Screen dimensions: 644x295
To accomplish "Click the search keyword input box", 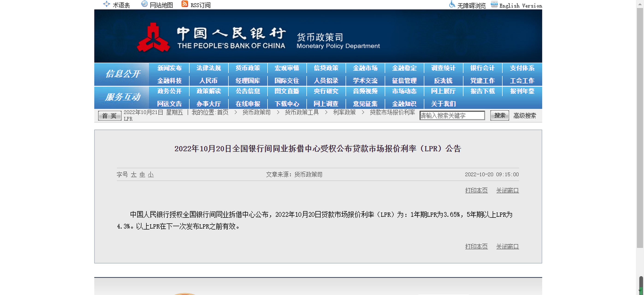I will pos(452,115).
